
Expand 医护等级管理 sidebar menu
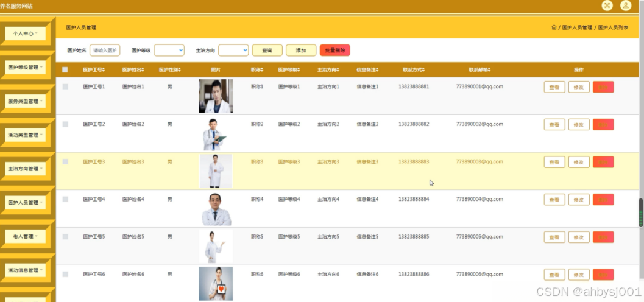point(25,68)
